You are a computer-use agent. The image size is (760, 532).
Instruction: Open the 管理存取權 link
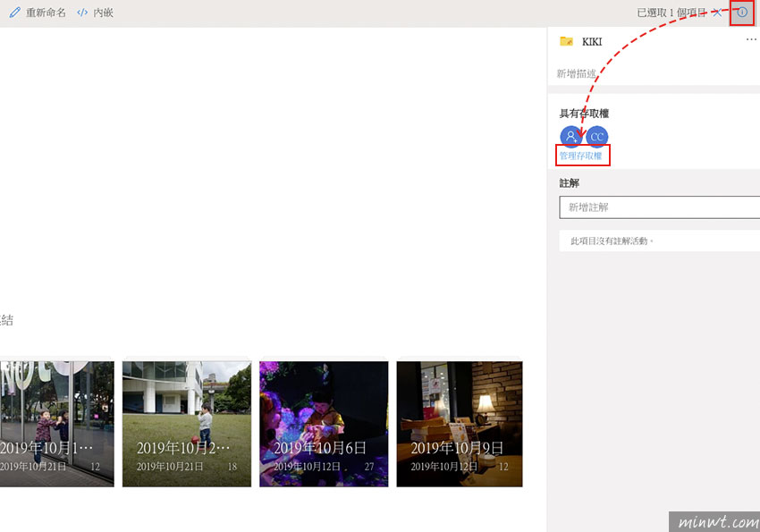point(580,156)
